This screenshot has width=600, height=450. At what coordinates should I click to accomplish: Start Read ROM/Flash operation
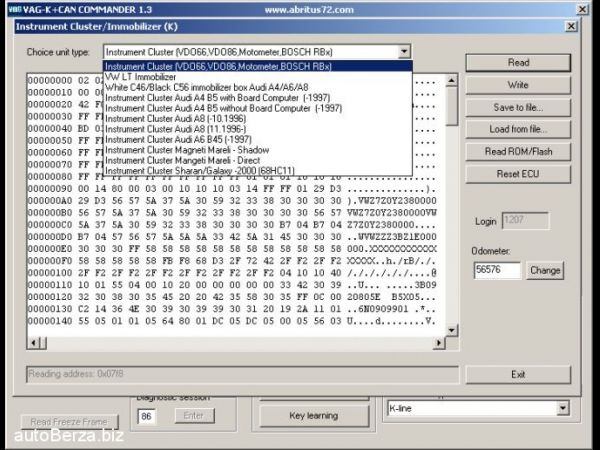518,152
